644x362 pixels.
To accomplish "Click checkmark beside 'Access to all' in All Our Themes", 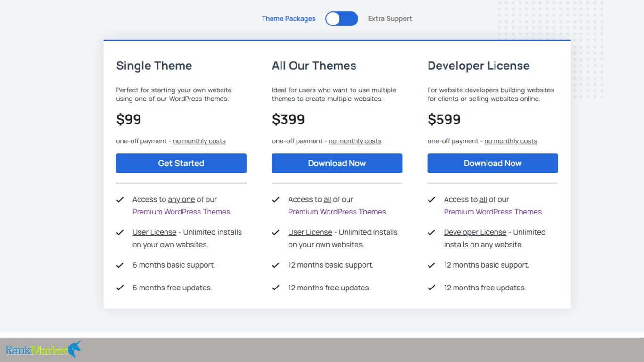I will tap(276, 199).
